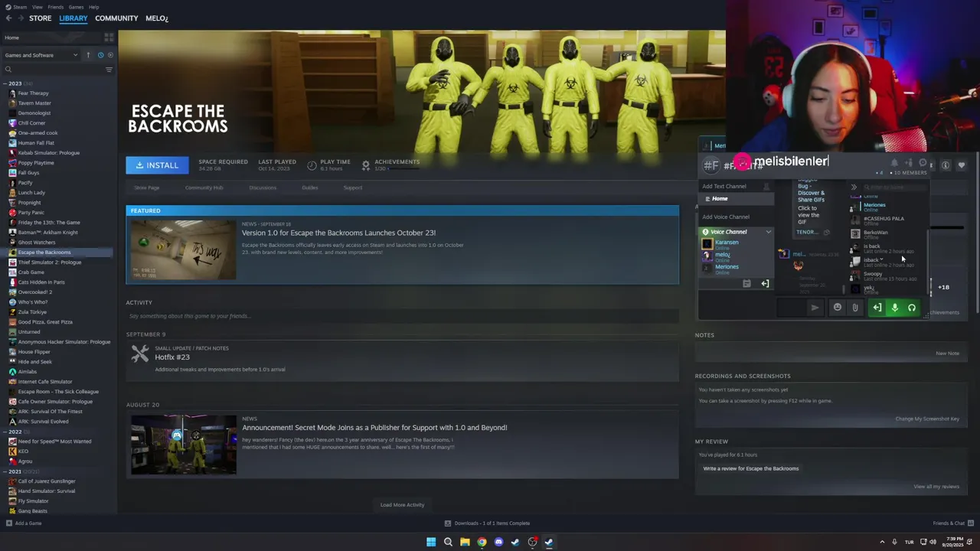Toggle the sort order arrow in library sidebar
The width and height of the screenshot is (980, 551).
(88, 55)
